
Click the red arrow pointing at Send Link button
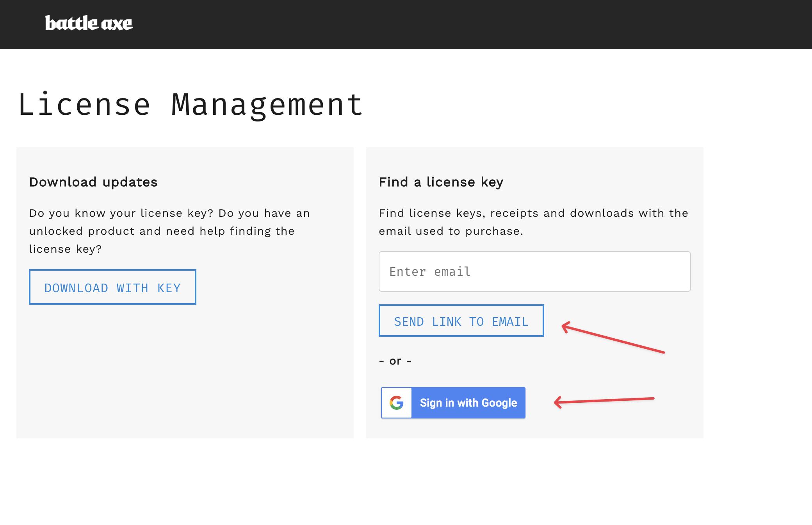coord(612,338)
